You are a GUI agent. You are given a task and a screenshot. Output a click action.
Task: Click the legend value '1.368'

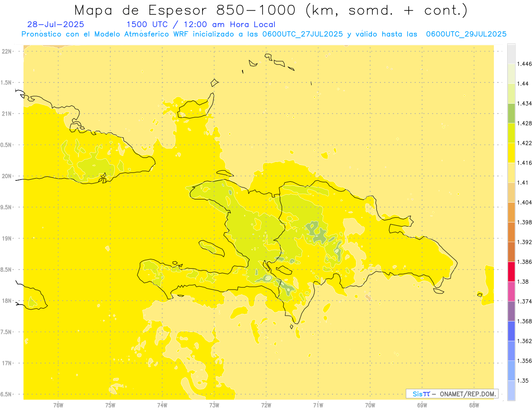(x=524, y=321)
